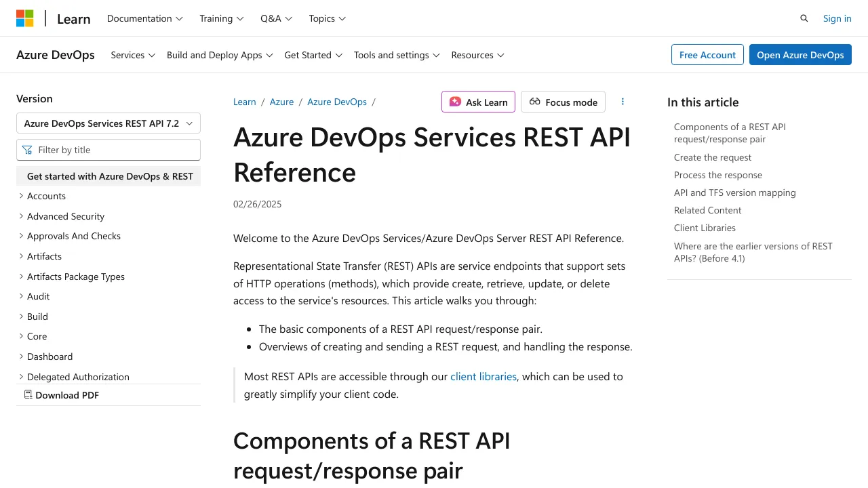Jump to earlier versions of REST APIs
Screen dimensions: 868x488
753,252
